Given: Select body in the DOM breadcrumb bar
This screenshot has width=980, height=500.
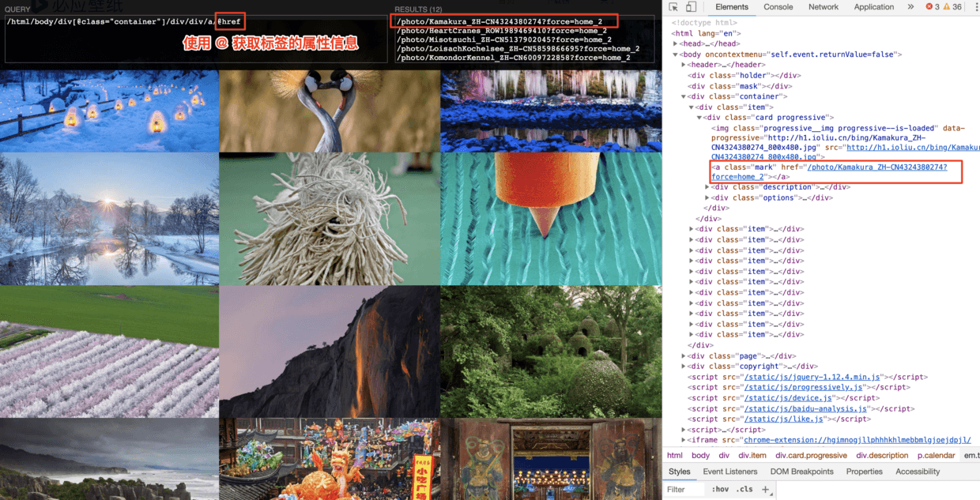Looking at the screenshot, I should click(x=700, y=456).
